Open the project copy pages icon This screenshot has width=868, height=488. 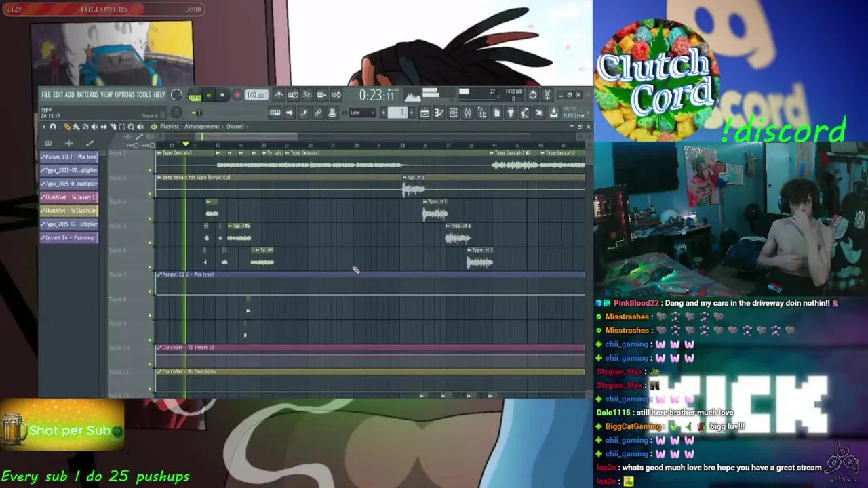pyautogui.click(x=496, y=113)
